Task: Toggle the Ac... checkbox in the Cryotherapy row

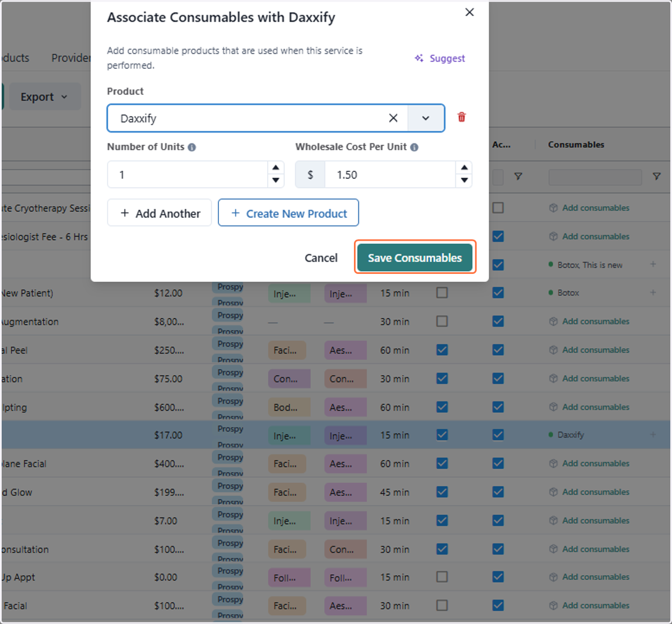Action: pyautogui.click(x=498, y=208)
